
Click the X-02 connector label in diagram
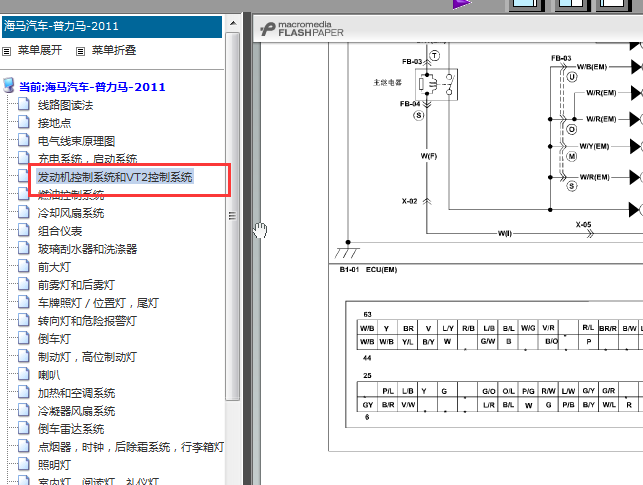pos(409,201)
